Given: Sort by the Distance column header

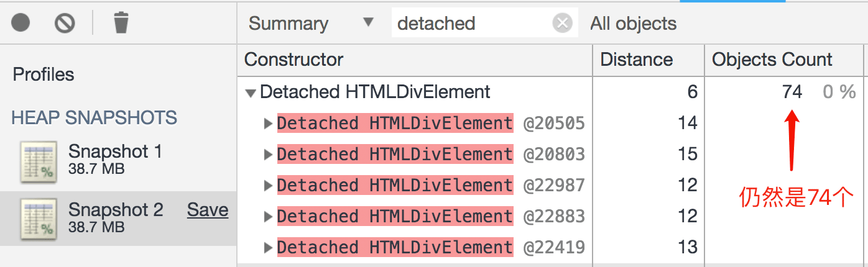Looking at the screenshot, I should pos(636,60).
